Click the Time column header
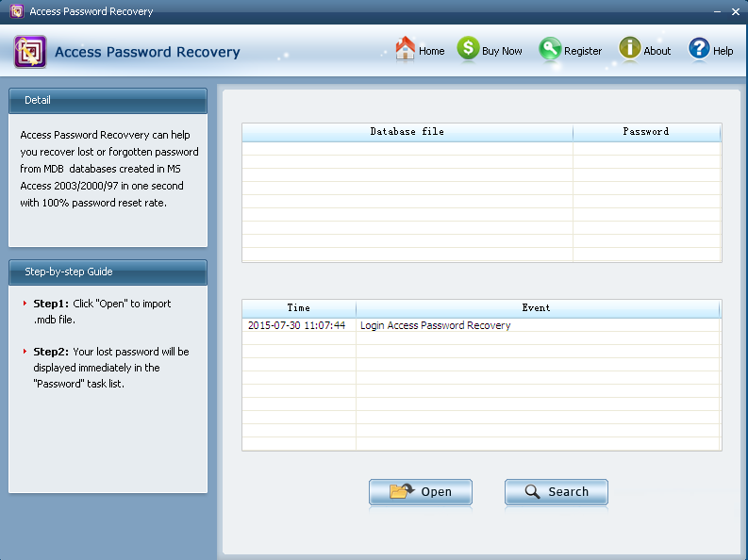 coord(299,308)
